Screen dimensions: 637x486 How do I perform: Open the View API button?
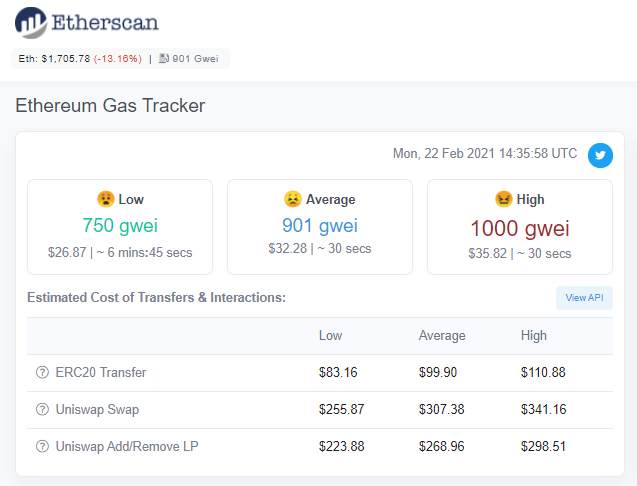point(584,298)
